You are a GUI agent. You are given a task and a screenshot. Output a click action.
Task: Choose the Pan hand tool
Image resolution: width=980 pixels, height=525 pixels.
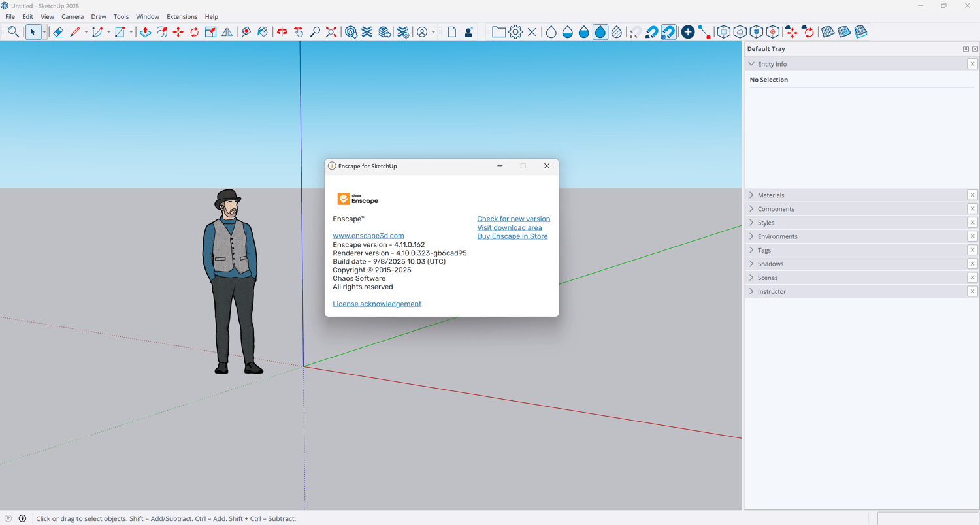point(299,32)
